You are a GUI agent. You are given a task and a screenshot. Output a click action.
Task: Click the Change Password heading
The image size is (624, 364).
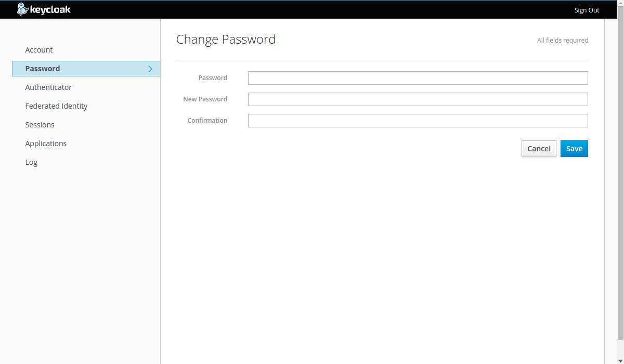(x=226, y=40)
